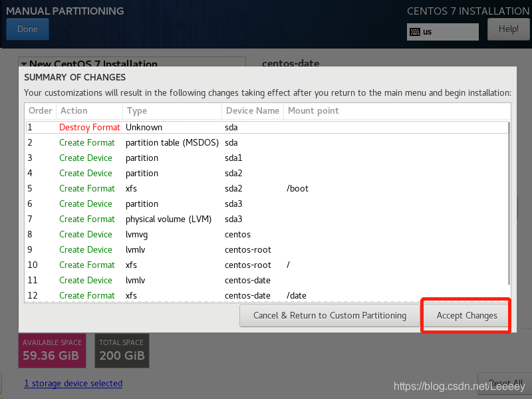Sort by Type column header
This screenshot has width=532, height=399.
tap(172, 111)
